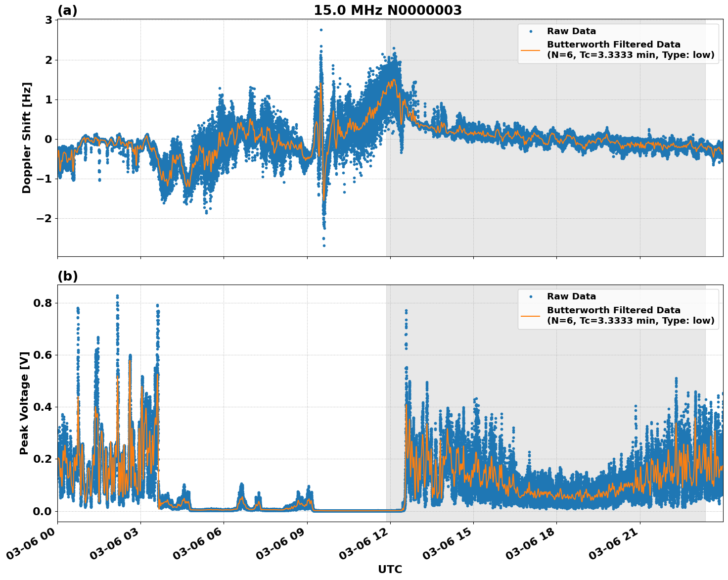Click the orange line sample in Doppler Shift legend
Image resolution: width=728 pixels, height=580 pixels.
532,50
